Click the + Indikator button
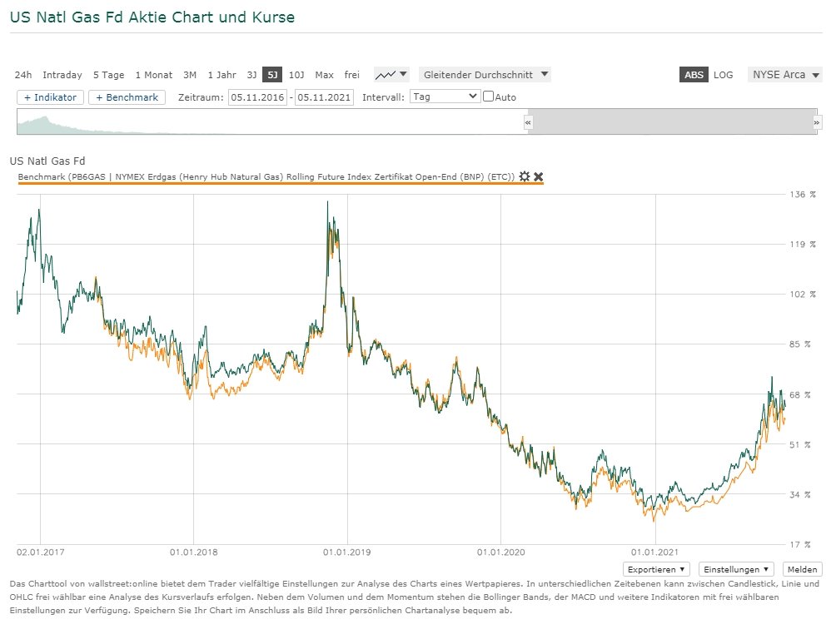Image resolution: width=836 pixels, height=644 pixels. pos(50,97)
